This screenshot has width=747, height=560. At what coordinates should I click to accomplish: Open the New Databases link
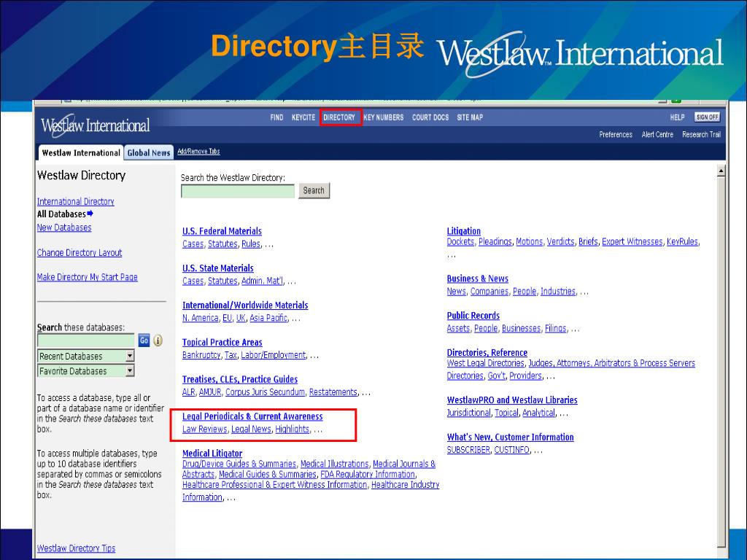[64, 227]
